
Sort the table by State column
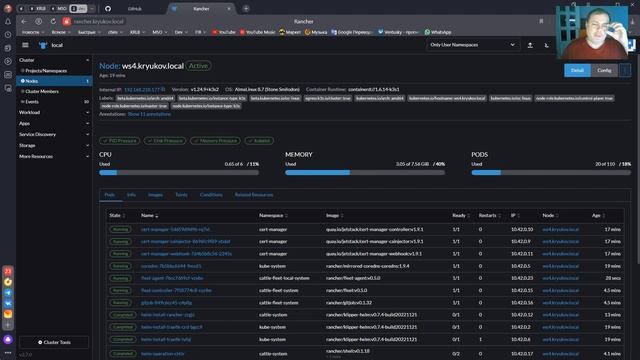point(117,216)
